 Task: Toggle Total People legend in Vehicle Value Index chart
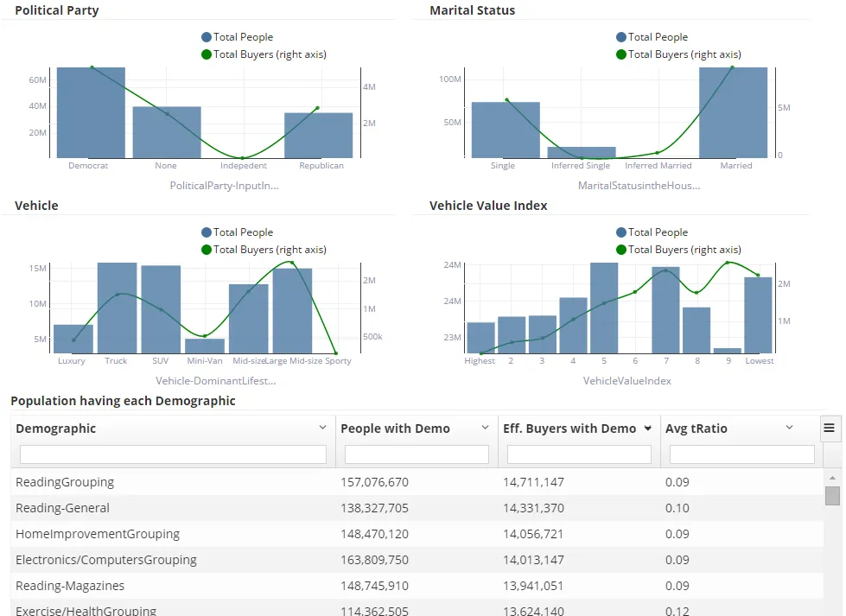(x=652, y=232)
